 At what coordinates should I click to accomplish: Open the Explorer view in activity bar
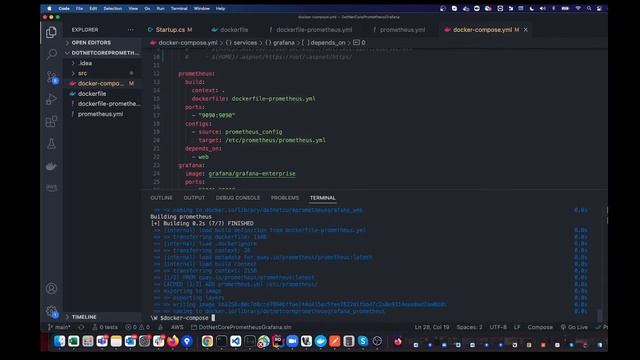click(51, 32)
